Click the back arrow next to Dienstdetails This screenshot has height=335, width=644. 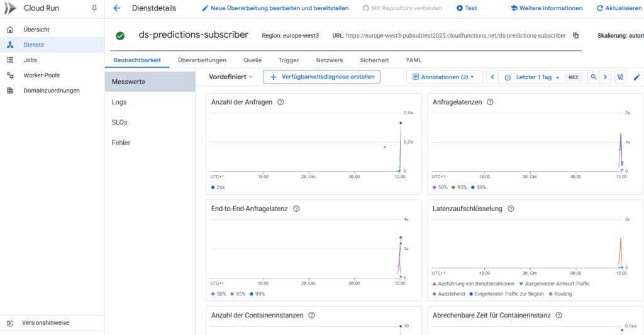[116, 8]
